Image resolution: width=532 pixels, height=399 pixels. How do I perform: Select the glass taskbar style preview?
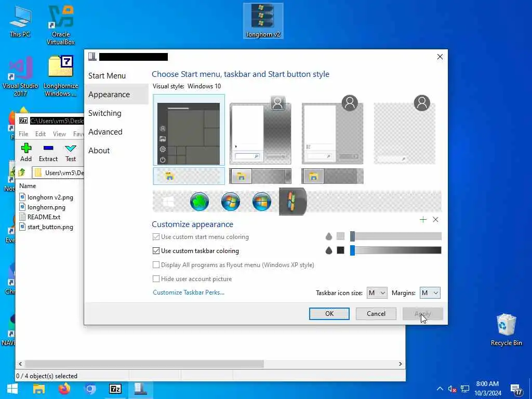pyautogui.click(x=260, y=176)
